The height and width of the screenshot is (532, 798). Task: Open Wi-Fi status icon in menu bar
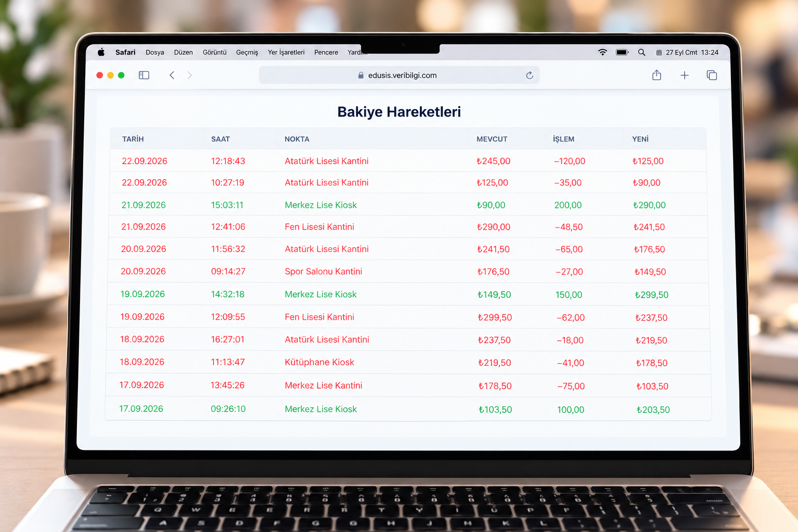pyautogui.click(x=603, y=52)
